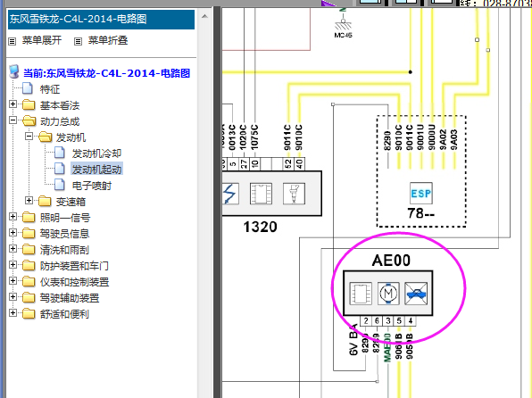Click the lightning spark icon in module 1320
The width and height of the screenshot is (532, 398).
pos(230,194)
